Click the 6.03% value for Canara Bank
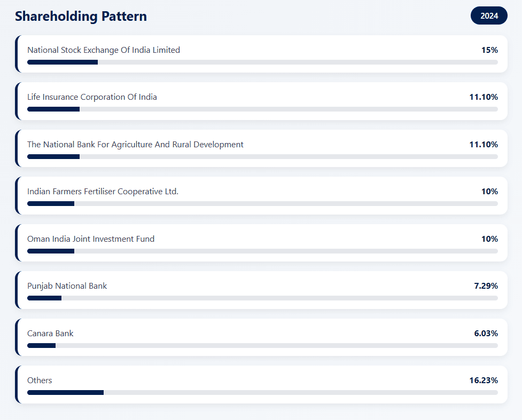The height and width of the screenshot is (420, 522). tap(486, 334)
